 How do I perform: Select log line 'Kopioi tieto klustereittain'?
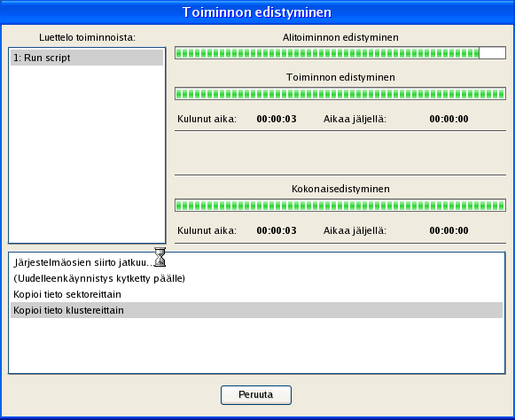256,310
